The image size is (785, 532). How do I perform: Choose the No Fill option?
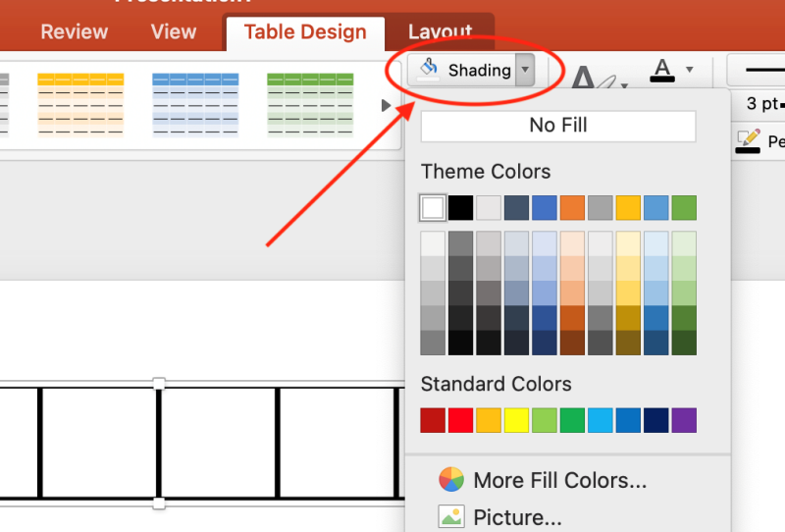557,126
